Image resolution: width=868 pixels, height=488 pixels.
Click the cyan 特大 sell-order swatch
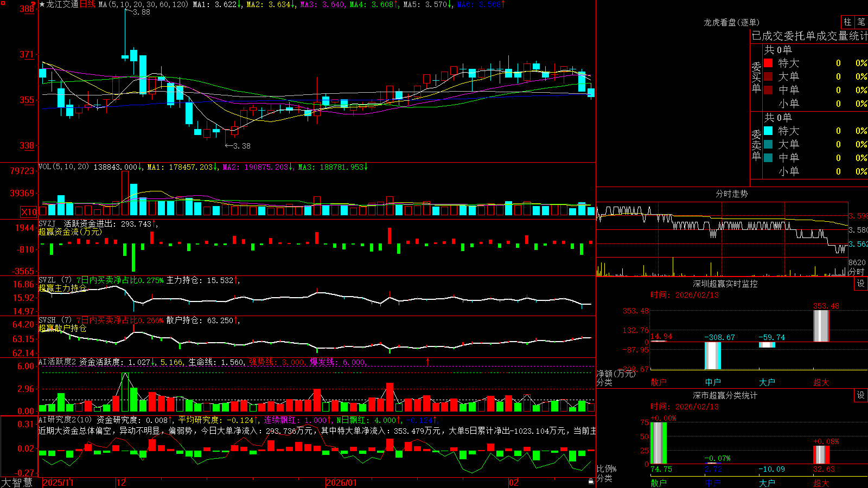(x=768, y=131)
